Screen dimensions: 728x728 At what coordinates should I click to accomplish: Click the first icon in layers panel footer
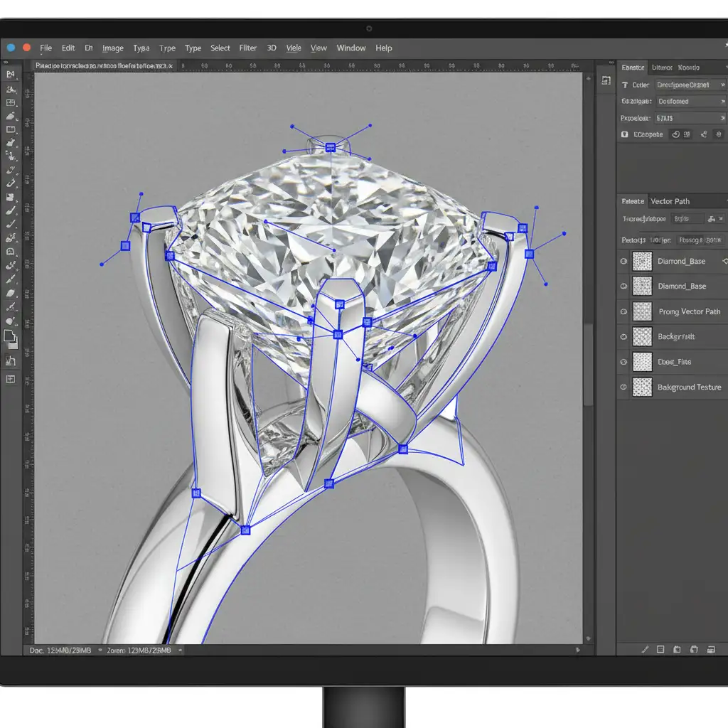click(x=645, y=649)
